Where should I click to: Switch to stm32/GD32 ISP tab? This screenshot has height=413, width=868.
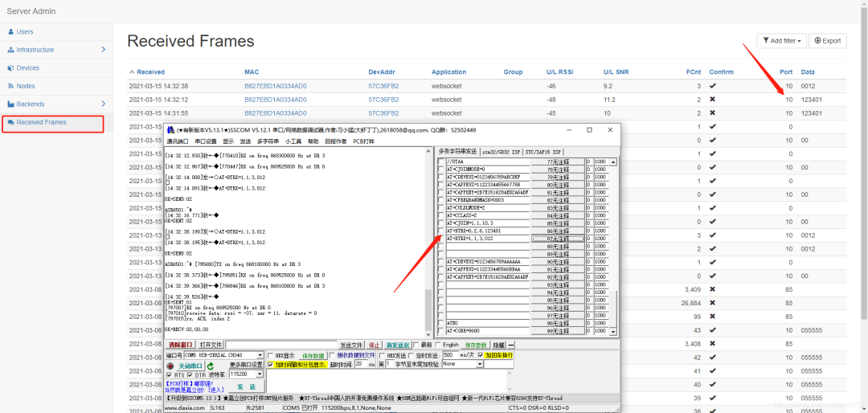(x=501, y=152)
